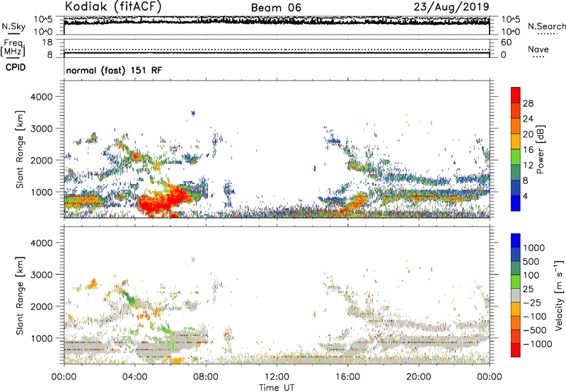
Task: Pick the light green 25-100 Velocity colorbar segment
Action: tap(516, 282)
